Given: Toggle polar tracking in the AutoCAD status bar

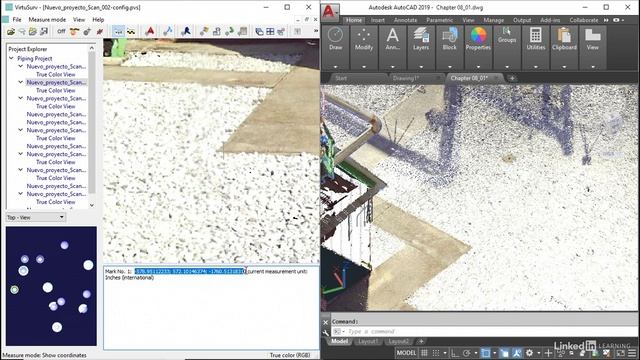Looking at the screenshot, I should (x=467, y=353).
